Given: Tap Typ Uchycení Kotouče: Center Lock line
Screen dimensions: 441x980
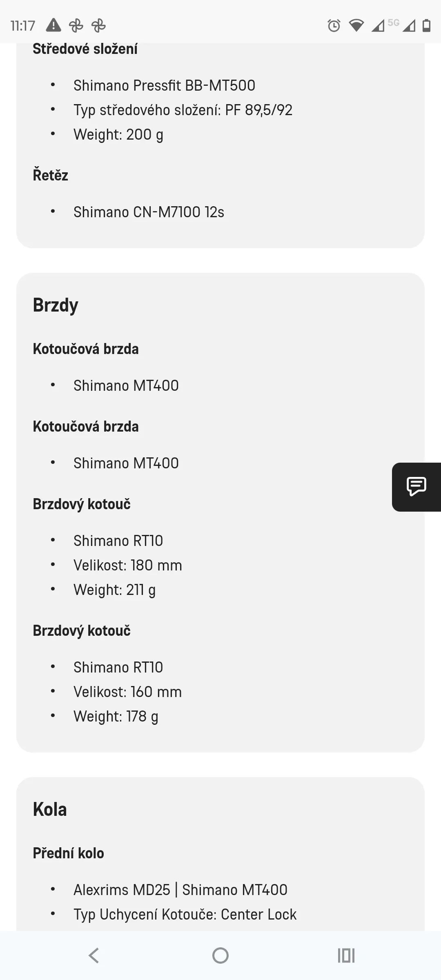Looking at the screenshot, I should click(185, 915).
